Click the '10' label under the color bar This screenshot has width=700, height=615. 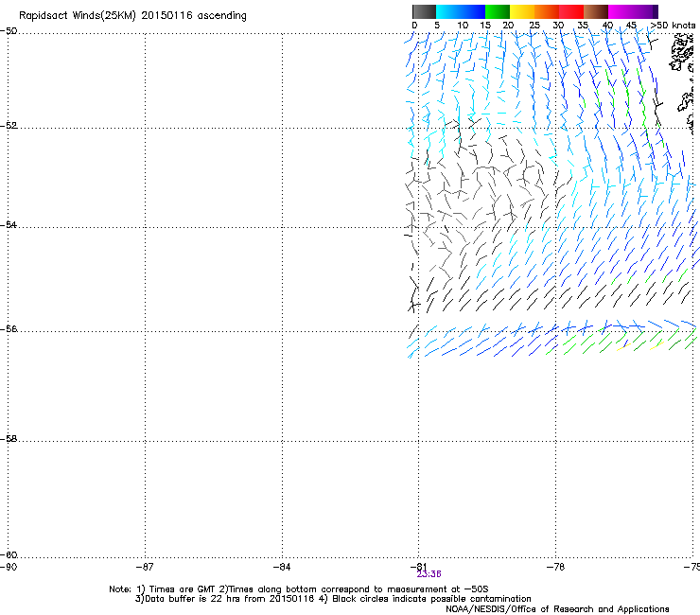463,26
